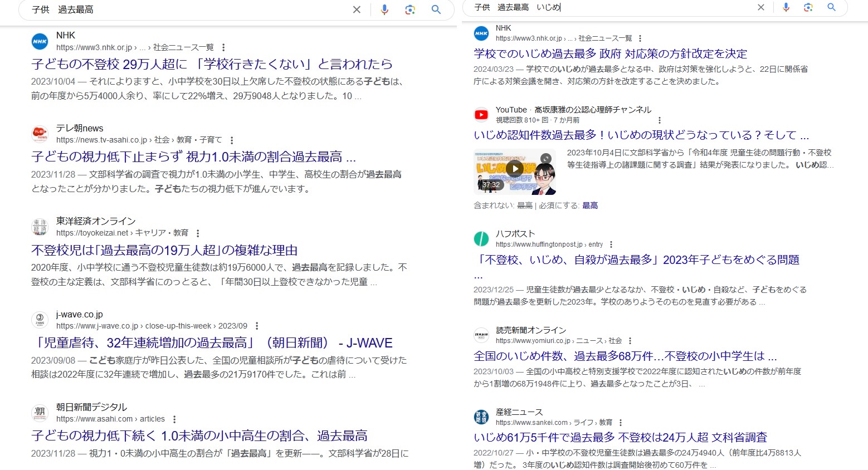The image size is (868, 470).
Task: Click the URL https://www.huffingtonpost.jp › entry
Action: (549, 244)
